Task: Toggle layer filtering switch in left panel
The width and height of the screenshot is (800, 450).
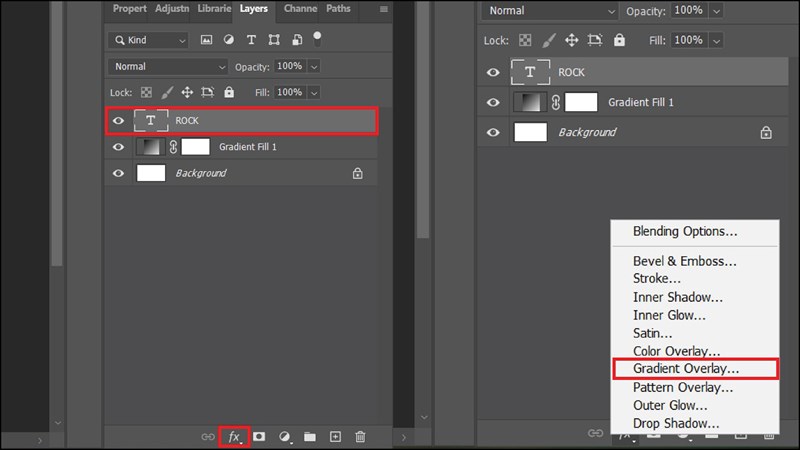Action: point(317,39)
